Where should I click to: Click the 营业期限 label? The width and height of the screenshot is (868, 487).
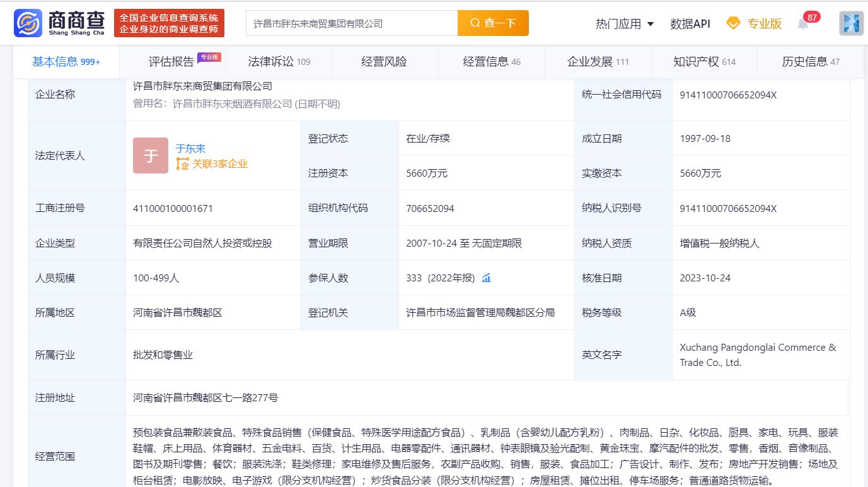coord(328,243)
